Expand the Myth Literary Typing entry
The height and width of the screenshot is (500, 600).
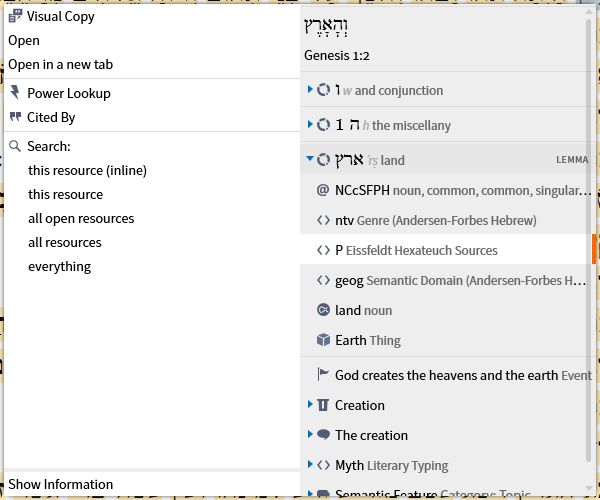coord(310,464)
